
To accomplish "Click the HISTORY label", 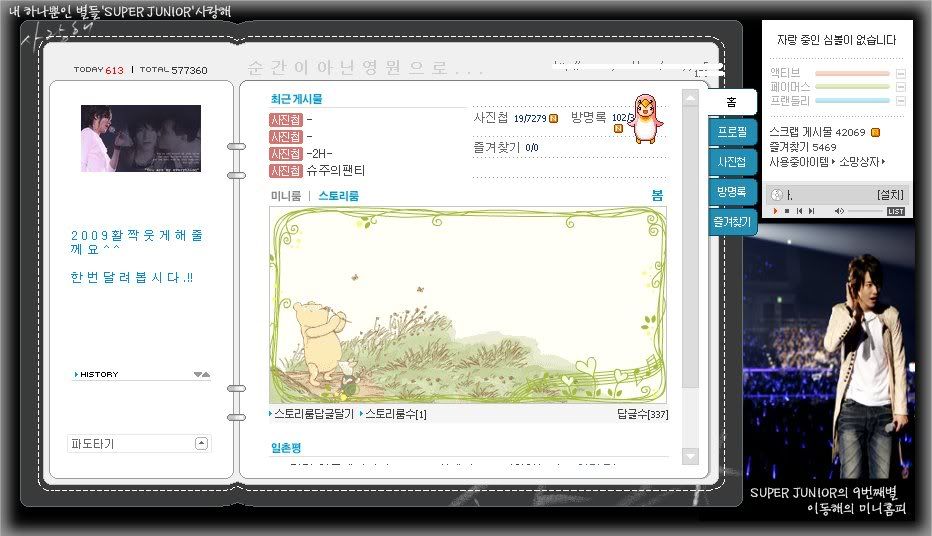I will coord(99,374).
